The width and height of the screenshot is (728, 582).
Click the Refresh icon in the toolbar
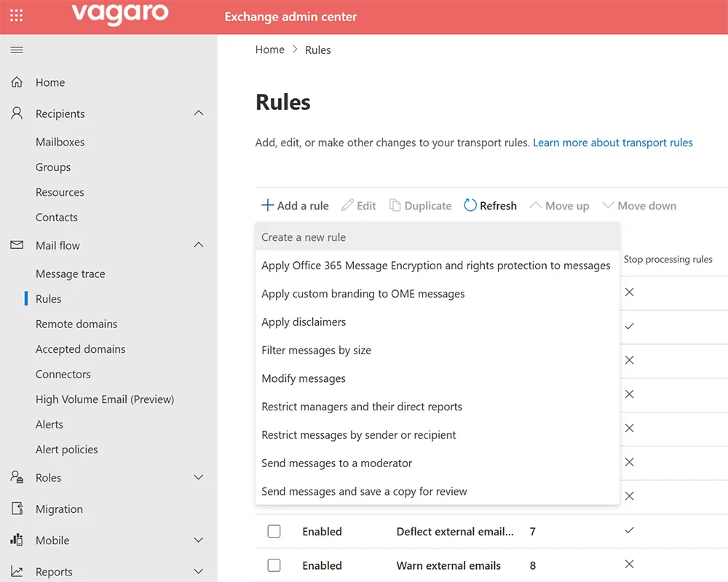coord(468,205)
